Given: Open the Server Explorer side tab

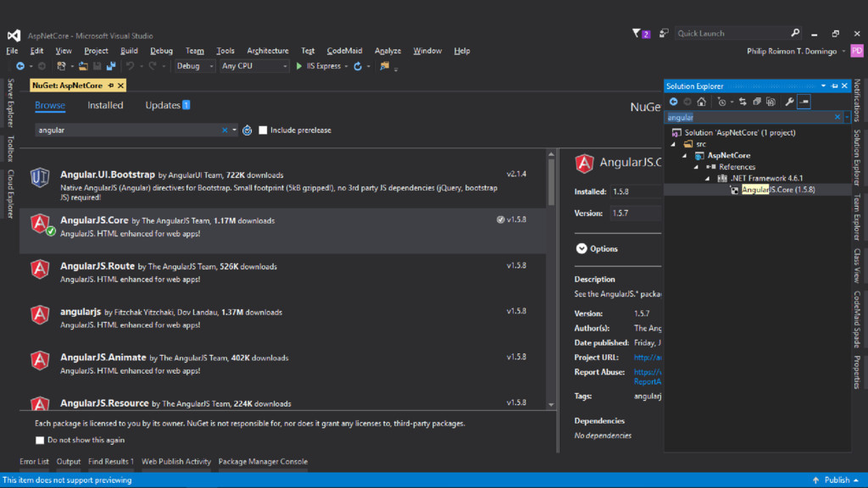Looking at the screenshot, I should tap(10, 103).
